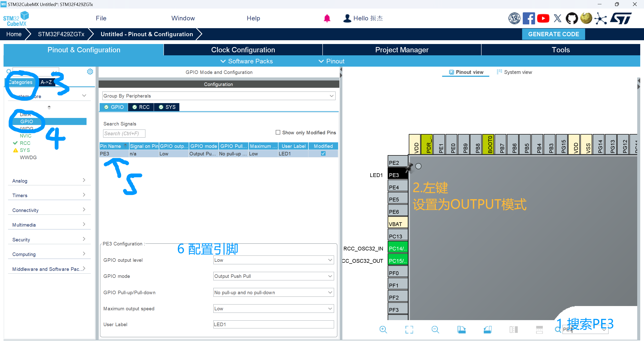This screenshot has width=644, height=344.
Task: Select the PE3 row in GPIO table
Action: click(x=219, y=154)
